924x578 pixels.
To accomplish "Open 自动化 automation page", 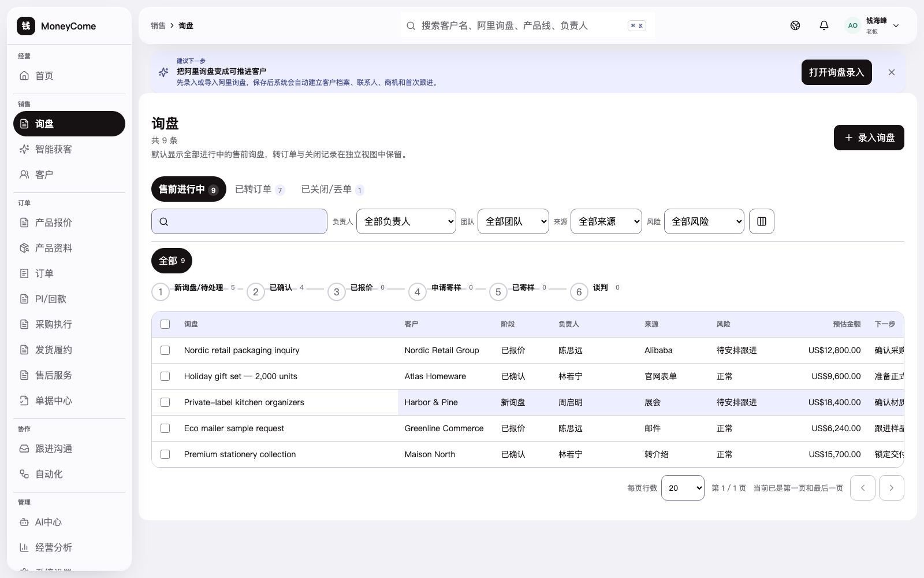I will pos(69,474).
